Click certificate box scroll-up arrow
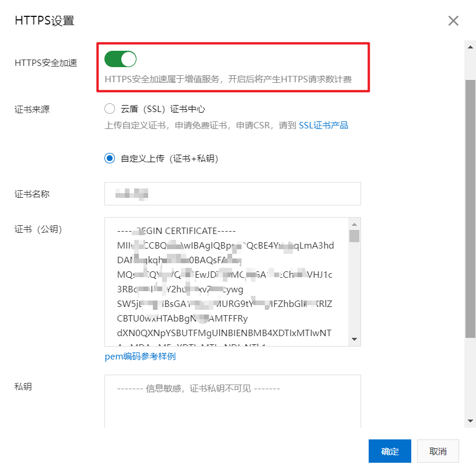 tap(354, 224)
